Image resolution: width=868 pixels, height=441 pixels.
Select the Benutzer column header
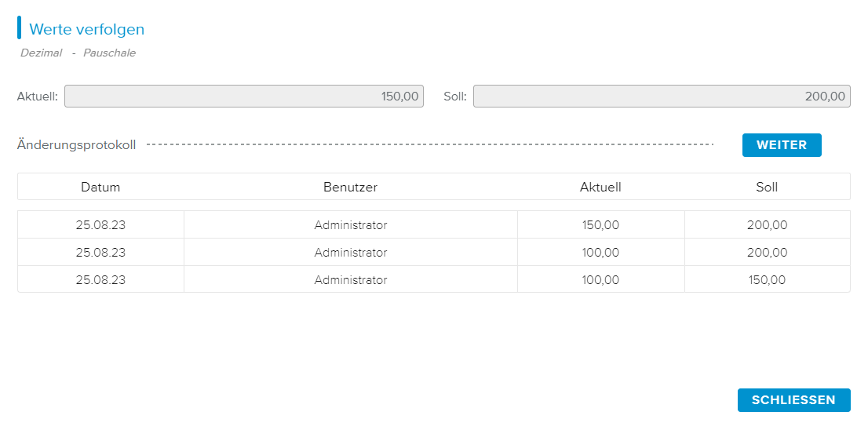click(350, 187)
